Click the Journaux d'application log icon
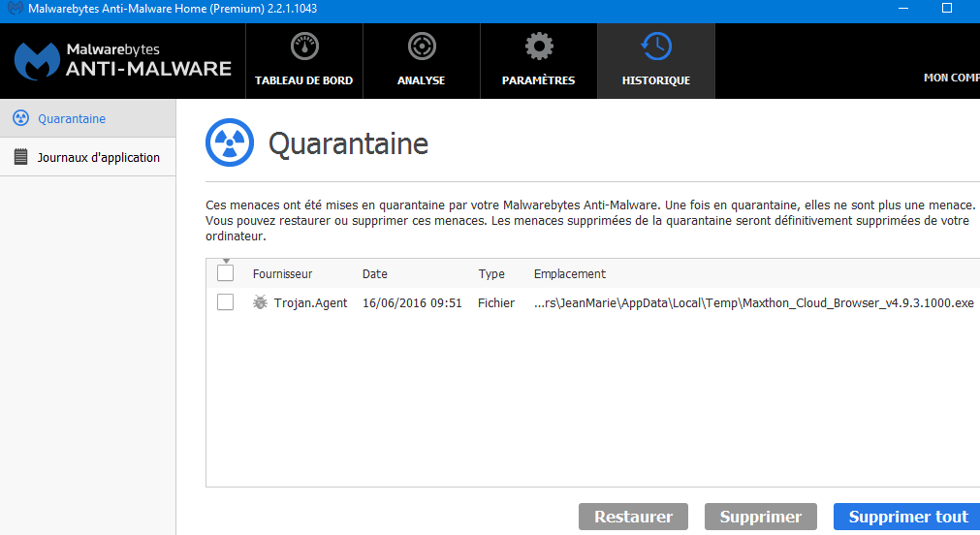 click(x=20, y=157)
